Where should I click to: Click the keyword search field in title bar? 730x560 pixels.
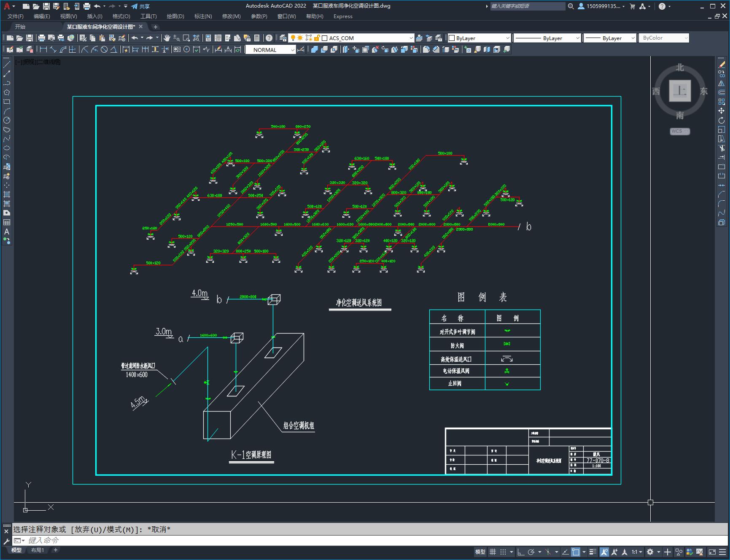tap(527, 6)
